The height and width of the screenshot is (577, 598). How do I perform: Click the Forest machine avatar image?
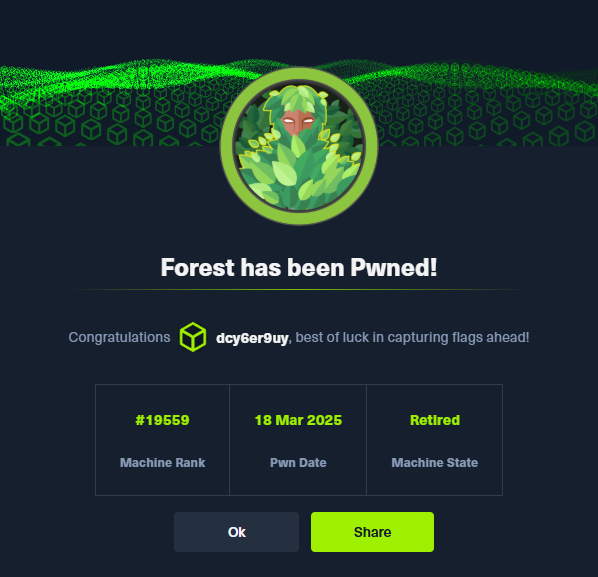(x=299, y=146)
